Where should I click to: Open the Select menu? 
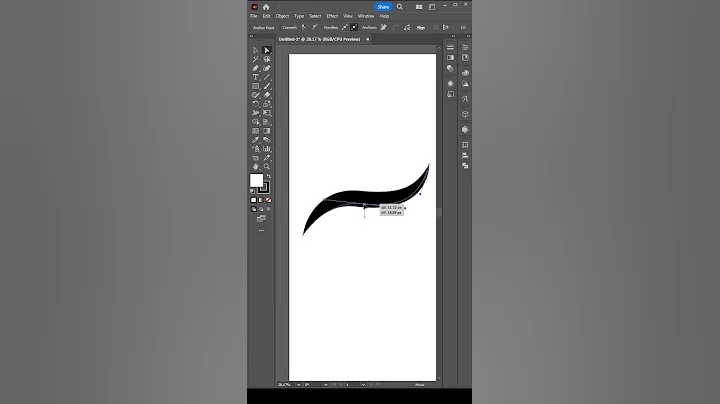(x=315, y=16)
